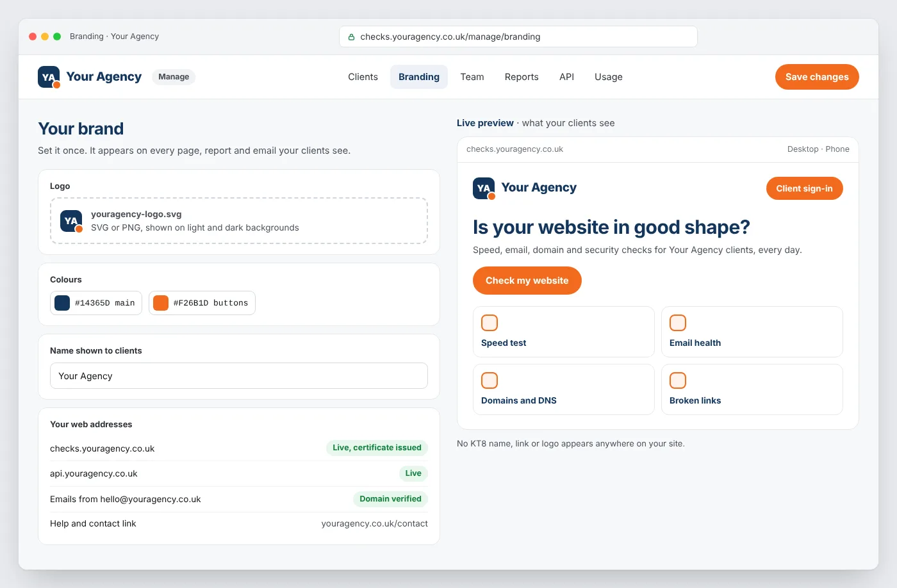Click the Email health card icon
897x588 pixels.
678,323
